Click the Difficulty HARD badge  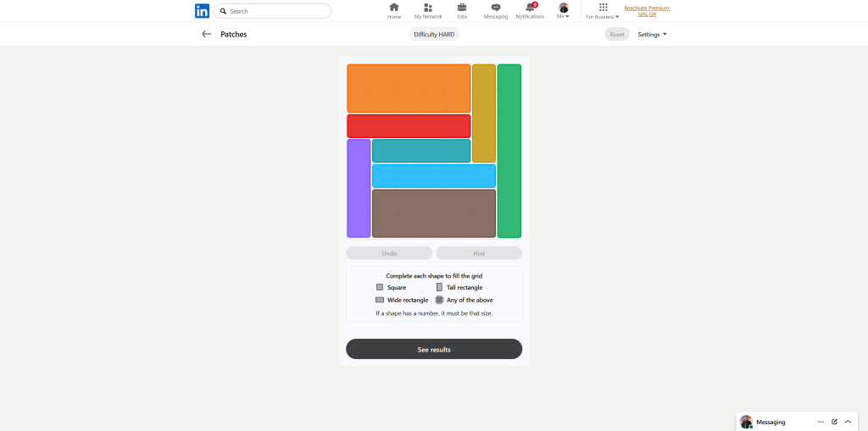click(434, 35)
